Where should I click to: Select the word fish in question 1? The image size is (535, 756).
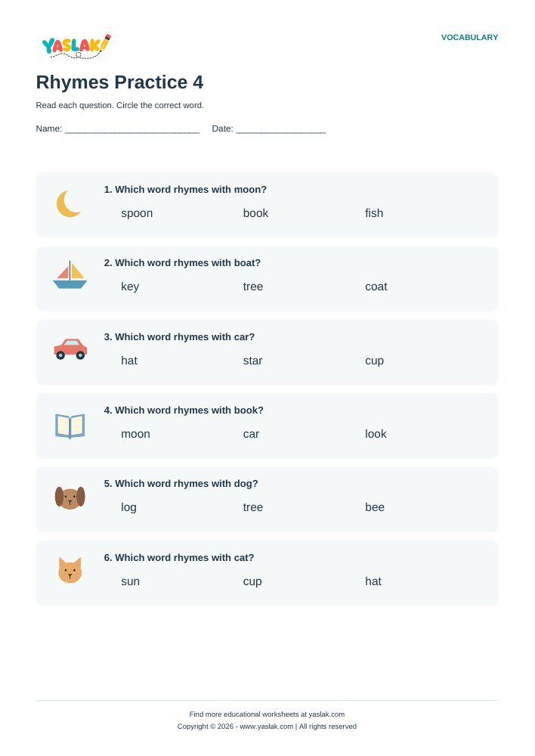pyautogui.click(x=374, y=213)
